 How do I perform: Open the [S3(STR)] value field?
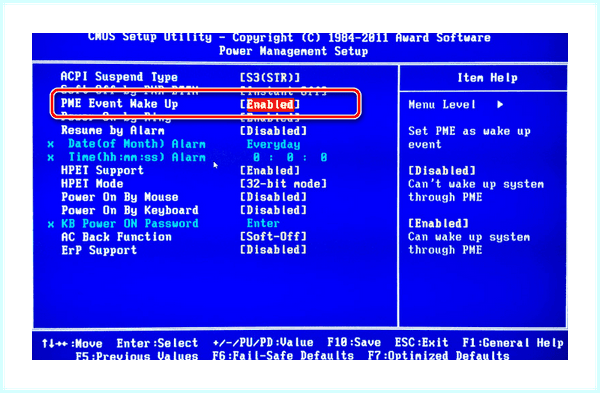(270, 78)
